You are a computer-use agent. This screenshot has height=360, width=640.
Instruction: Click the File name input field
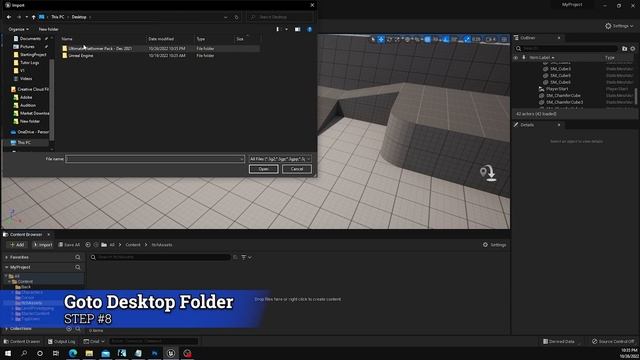click(155, 159)
